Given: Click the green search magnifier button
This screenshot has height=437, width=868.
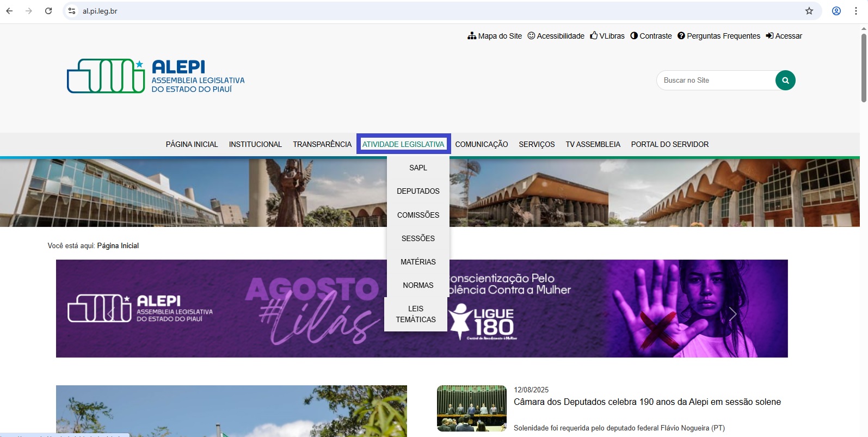Looking at the screenshot, I should click(x=785, y=81).
